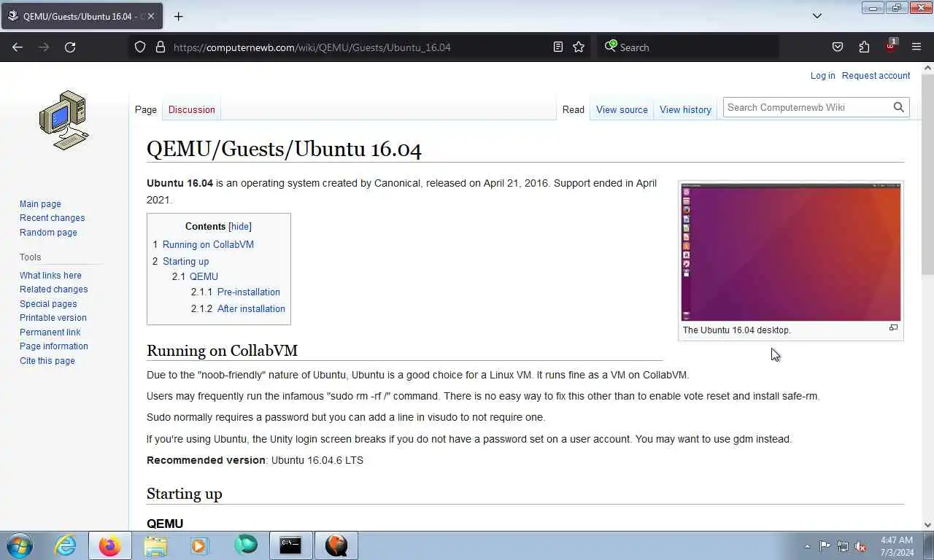934x560 pixels.
Task: Click the Computernewb wiki computer logo
Action: (x=64, y=120)
